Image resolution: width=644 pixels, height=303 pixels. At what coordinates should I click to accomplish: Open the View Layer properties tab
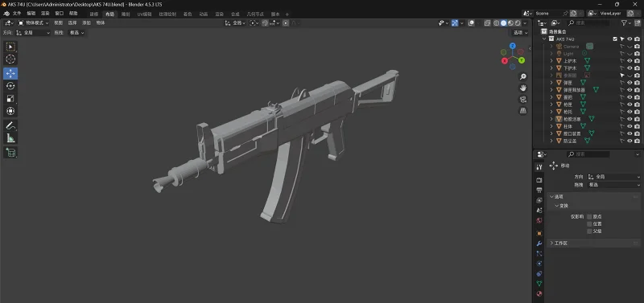[539, 200]
